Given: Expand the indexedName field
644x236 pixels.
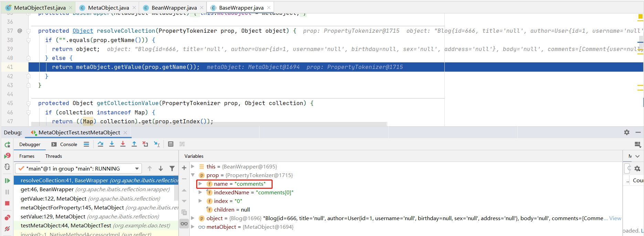Looking at the screenshot, I should tap(200, 192).
